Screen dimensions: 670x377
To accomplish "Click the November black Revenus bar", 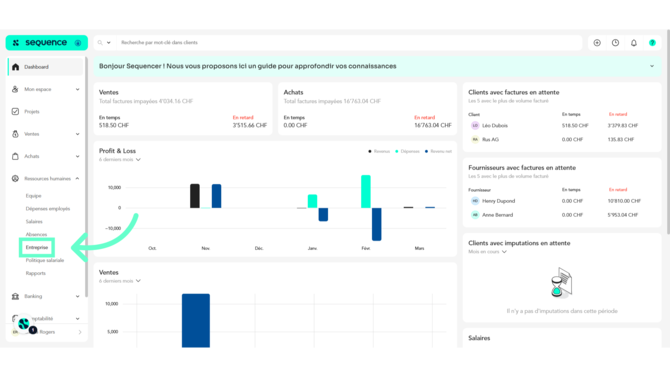I will 195,196.
